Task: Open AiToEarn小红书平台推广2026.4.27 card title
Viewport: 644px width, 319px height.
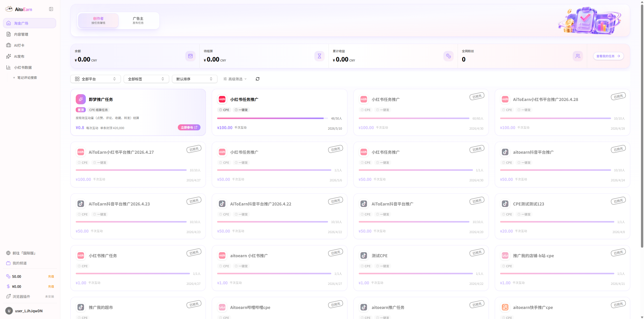Action: click(x=121, y=152)
